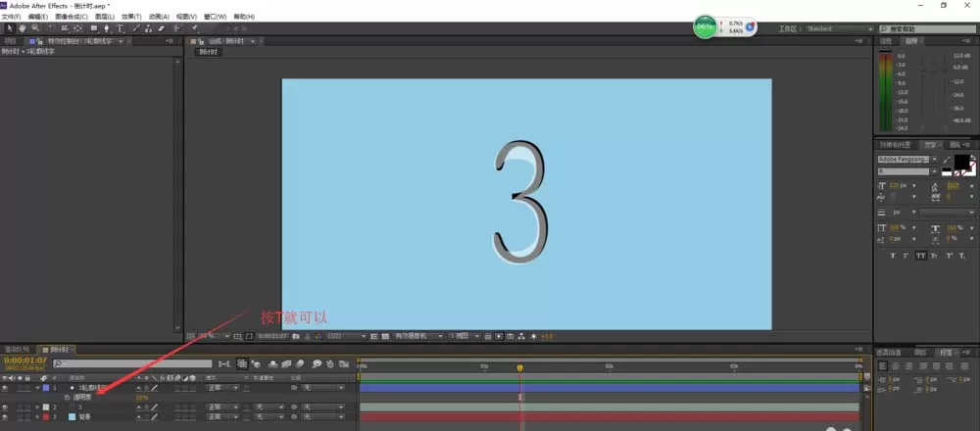
Task: Select the Zoom magnifier tool
Action: pyautogui.click(x=35, y=28)
